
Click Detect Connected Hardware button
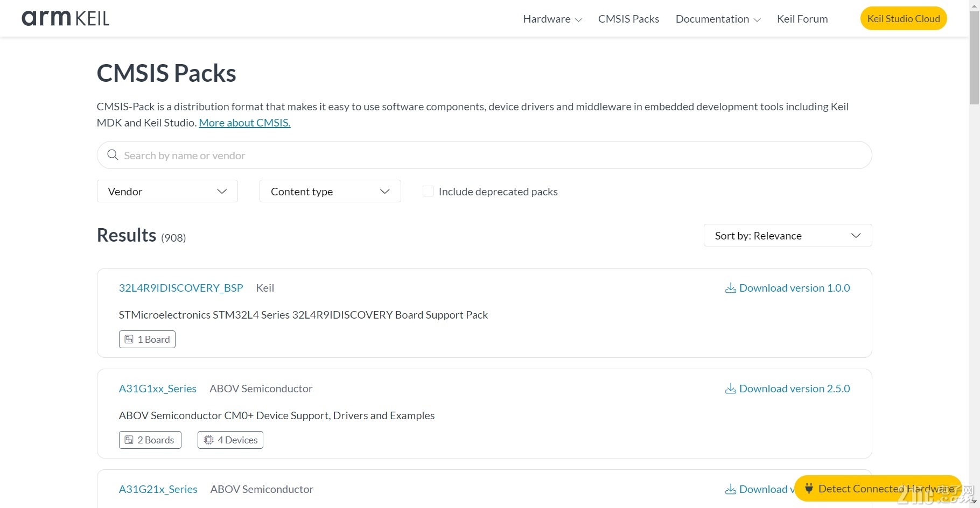[x=878, y=489]
